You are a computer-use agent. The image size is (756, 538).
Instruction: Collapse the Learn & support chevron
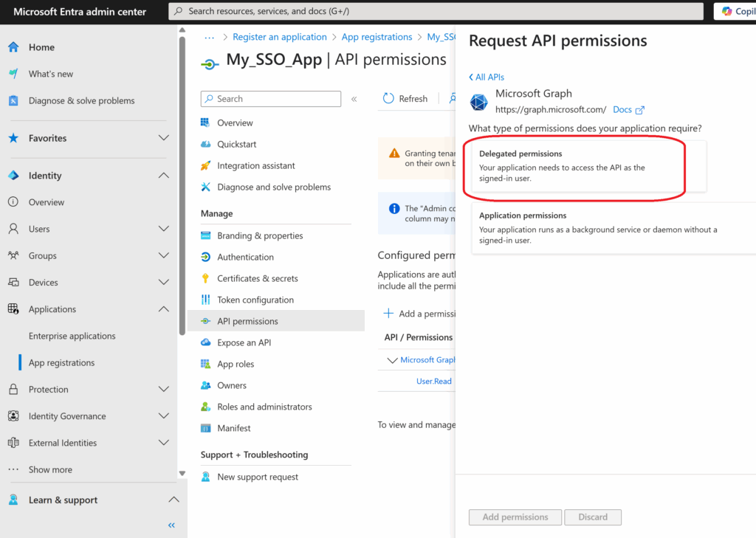(x=173, y=500)
